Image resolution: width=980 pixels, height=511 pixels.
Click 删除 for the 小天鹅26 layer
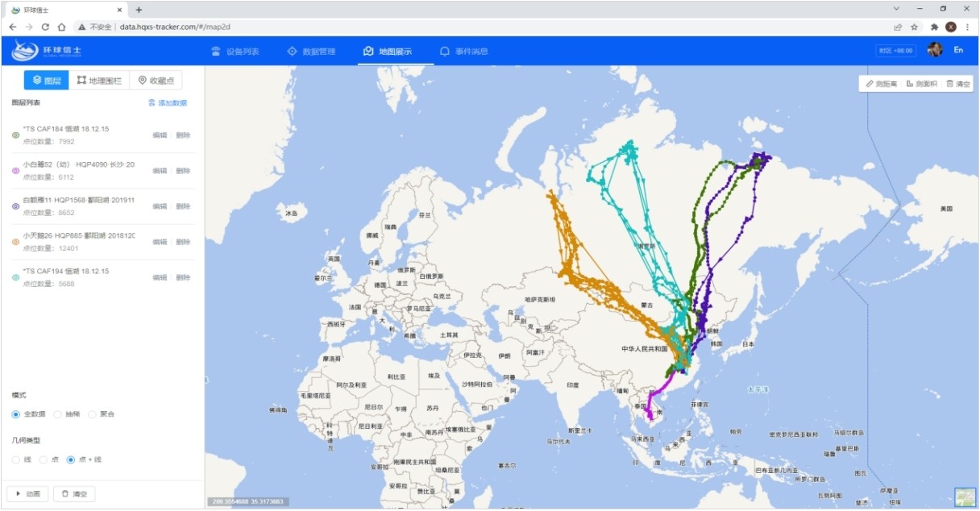click(x=183, y=242)
